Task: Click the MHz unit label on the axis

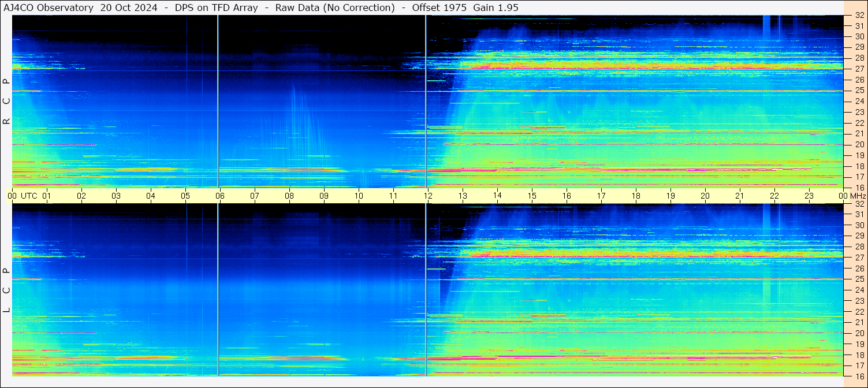Action: point(858,196)
